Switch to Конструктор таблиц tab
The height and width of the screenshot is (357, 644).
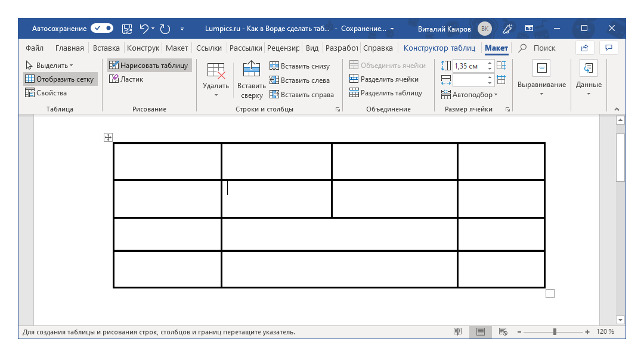click(439, 48)
